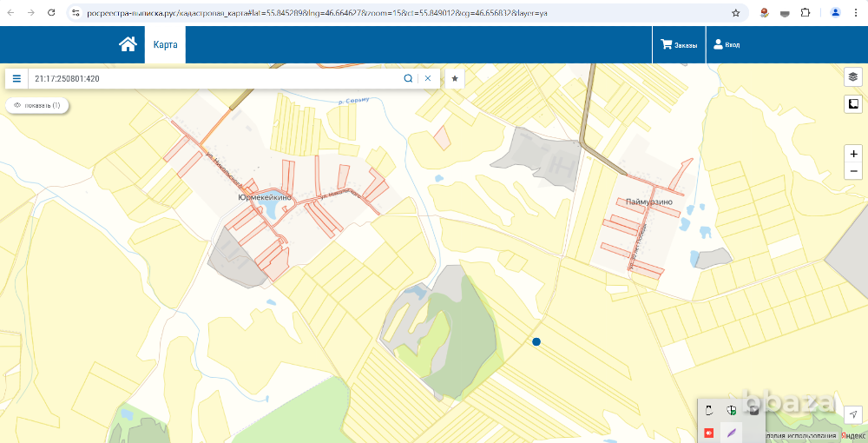This screenshot has width=868, height=443.
Task: Open the map layers selector
Action: (852, 76)
